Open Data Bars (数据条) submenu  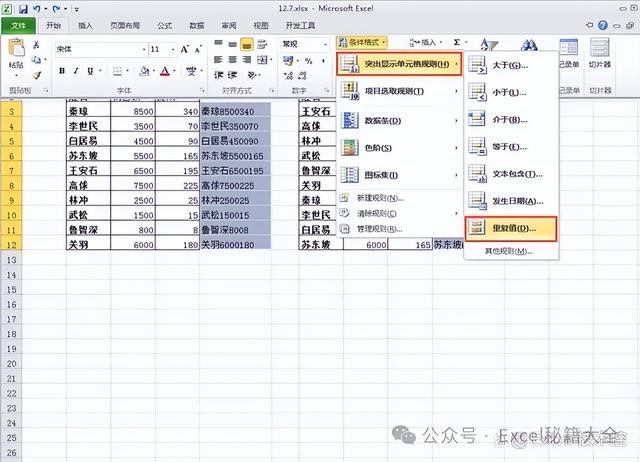click(399, 121)
